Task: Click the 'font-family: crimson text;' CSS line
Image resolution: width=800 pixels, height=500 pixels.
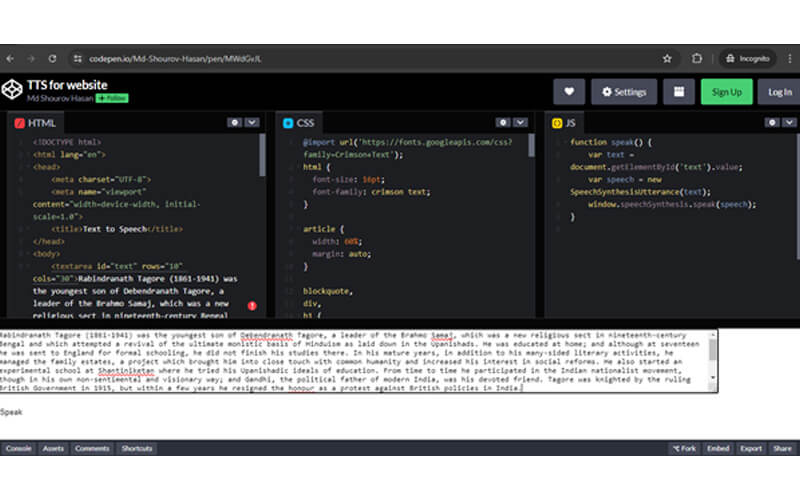Action: tap(371, 192)
